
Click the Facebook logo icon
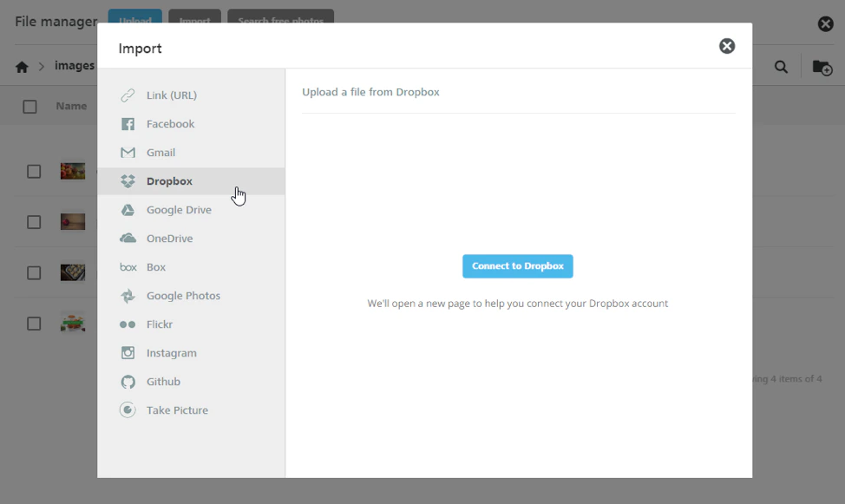pyautogui.click(x=128, y=124)
